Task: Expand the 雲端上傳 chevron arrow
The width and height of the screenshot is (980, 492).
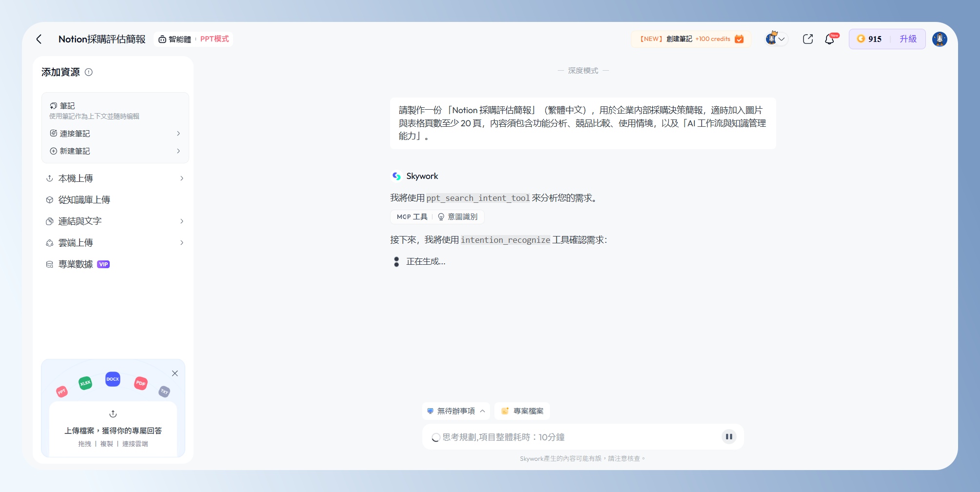Action: coord(182,243)
